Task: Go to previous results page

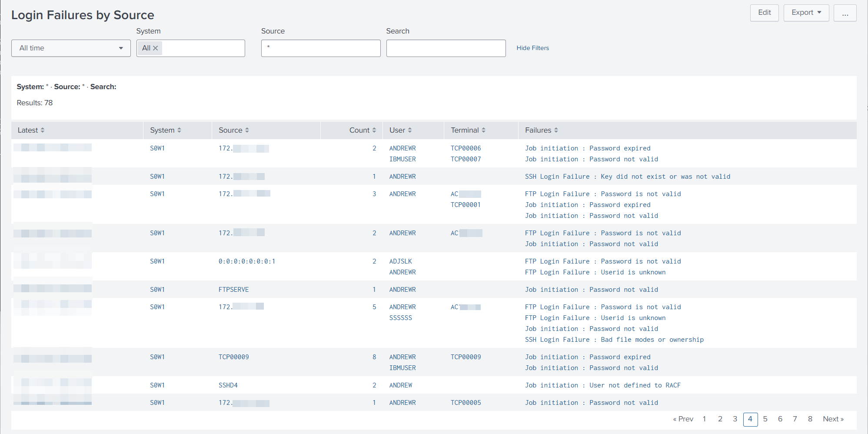Action: (683, 419)
